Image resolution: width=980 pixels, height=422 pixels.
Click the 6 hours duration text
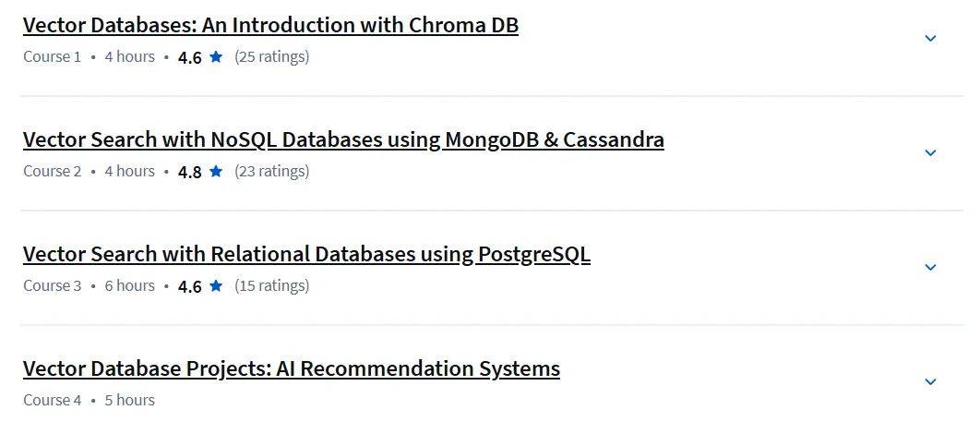pyautogui.click(x=129, y=285)
